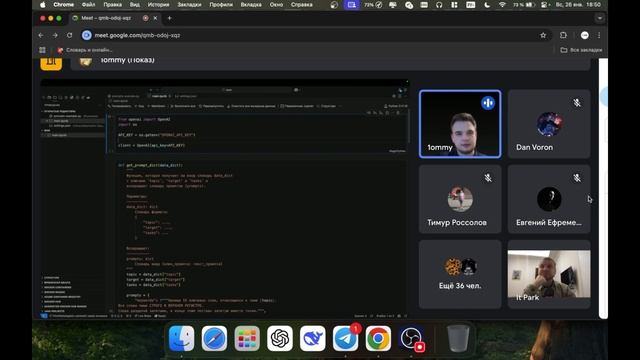
Task: Open Launchpad from the Dock
Action: (247, 338)
